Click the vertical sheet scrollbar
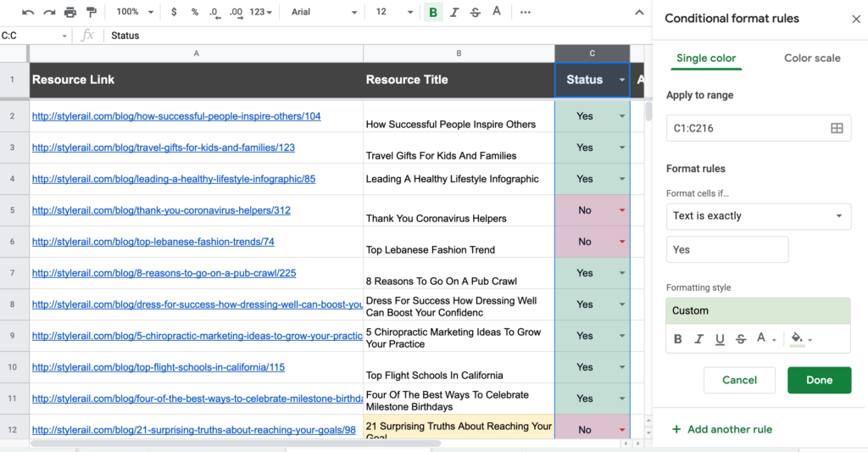The height and width of the screenshot is (452, 868). coord(648,112)
